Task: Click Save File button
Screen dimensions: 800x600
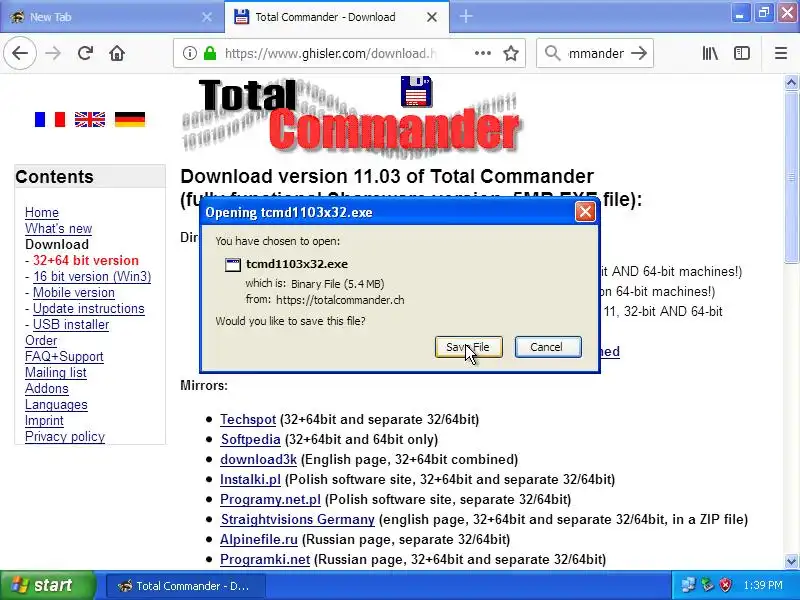Action: [468, 347]
